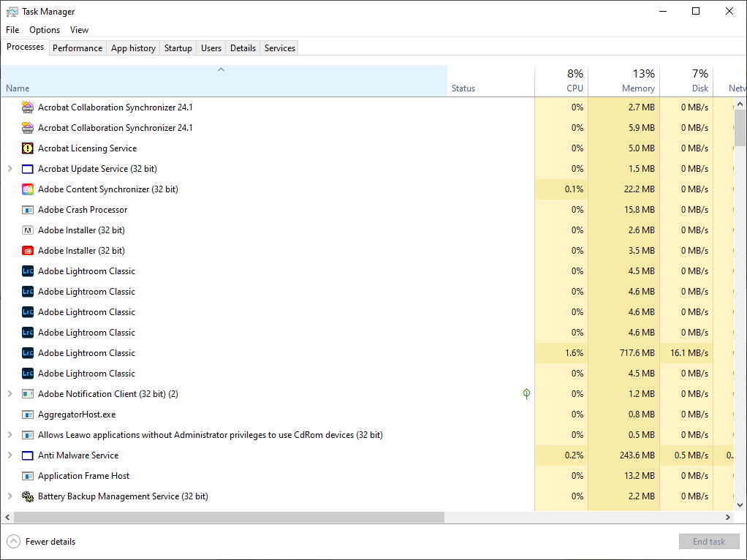Click the gear icon beside Battery Backup Management Service

pos(28,496)
